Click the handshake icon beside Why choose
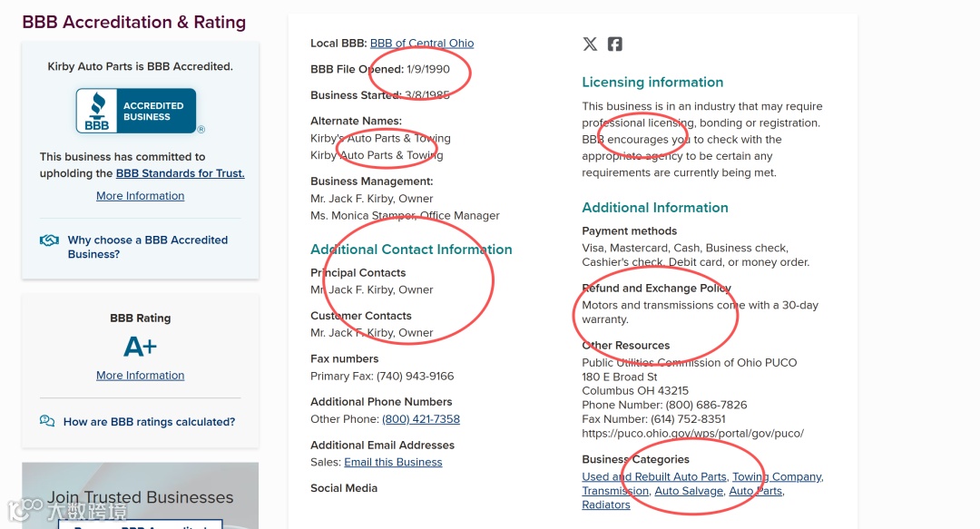Image resolution: width=980 pixels, height=529 pixels. (49, 240)
